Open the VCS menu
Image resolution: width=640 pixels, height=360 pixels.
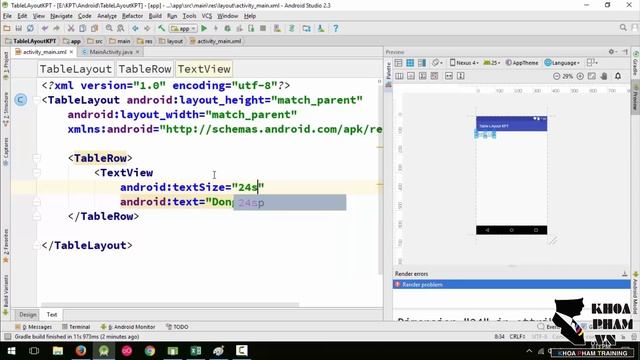(207, 16)
